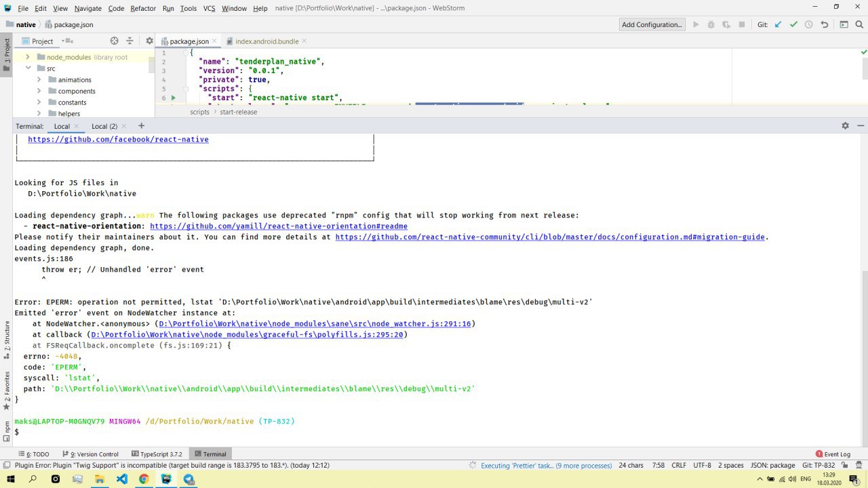Click the Debug bug icon

point(711,24)
